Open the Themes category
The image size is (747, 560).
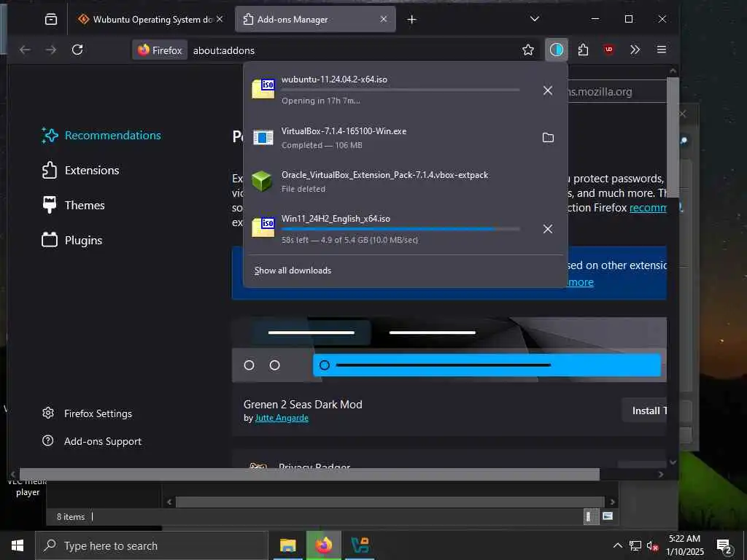74,205
